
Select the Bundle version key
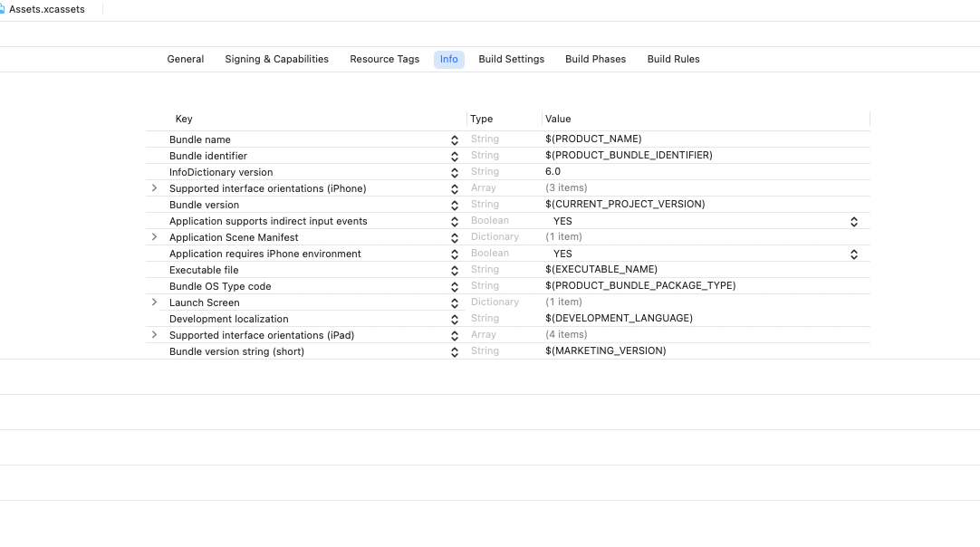(x=204, y=205)
